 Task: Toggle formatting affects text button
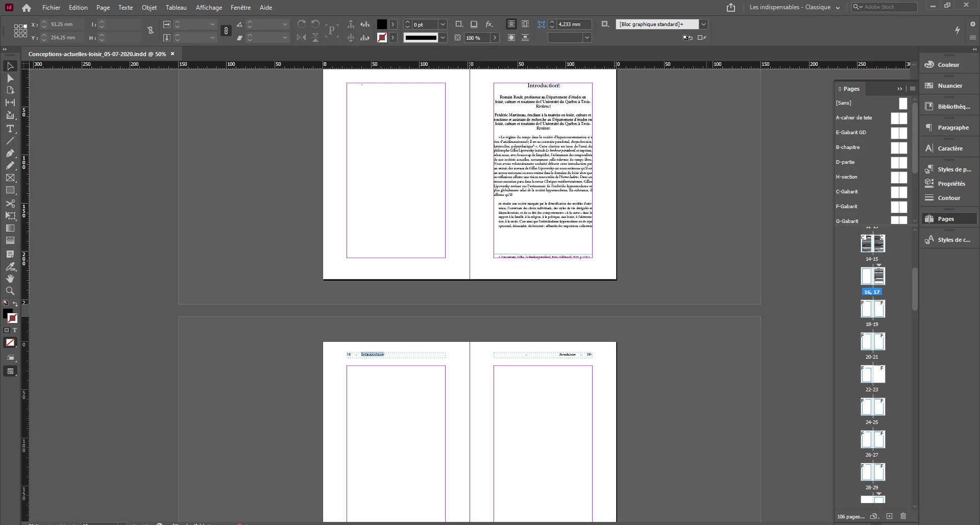pyautogui.click(x=15, y=330)
